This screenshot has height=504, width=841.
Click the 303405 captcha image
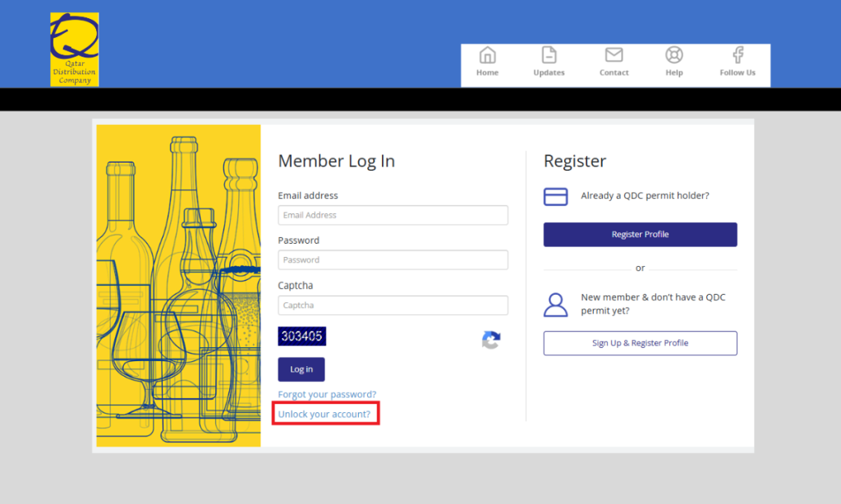click(x=302, y=336)
